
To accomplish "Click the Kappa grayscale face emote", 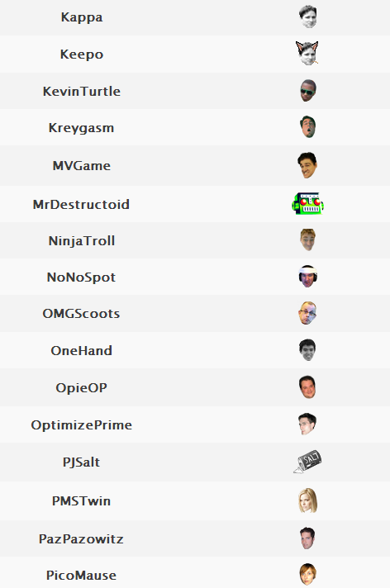I will [x=308, y=17].
